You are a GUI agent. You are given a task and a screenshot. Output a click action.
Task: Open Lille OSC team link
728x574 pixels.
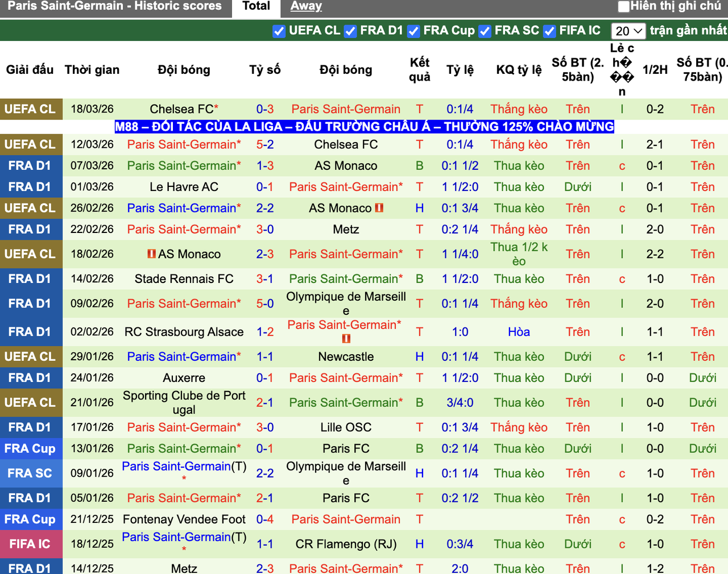click(x=346, y=427)
